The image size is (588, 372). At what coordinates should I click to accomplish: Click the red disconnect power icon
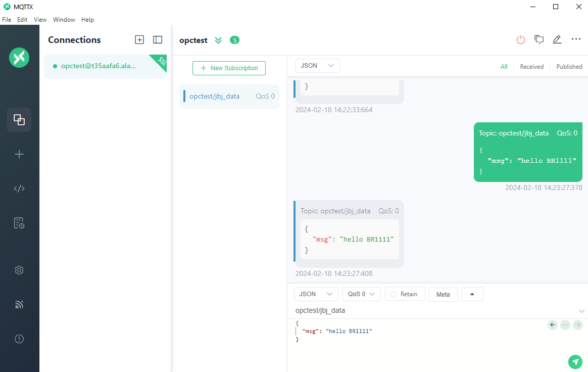tap(521, 40)
